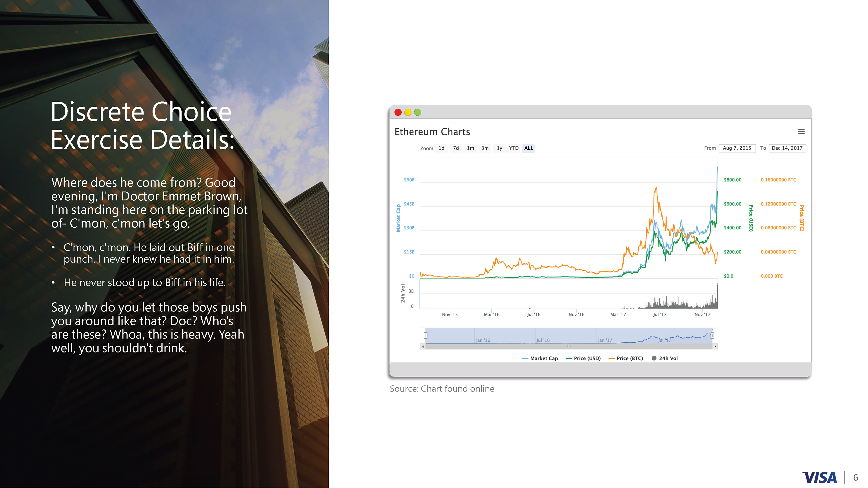868x488 pixels.
Task: Click the slide page number 6
Action: pyautogui.click(x=855, y=478)
